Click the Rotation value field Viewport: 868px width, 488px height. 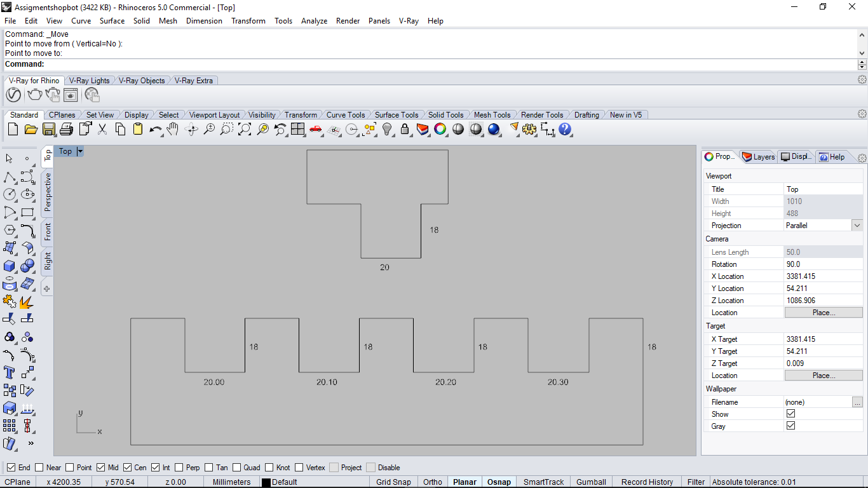coord(824,264)
